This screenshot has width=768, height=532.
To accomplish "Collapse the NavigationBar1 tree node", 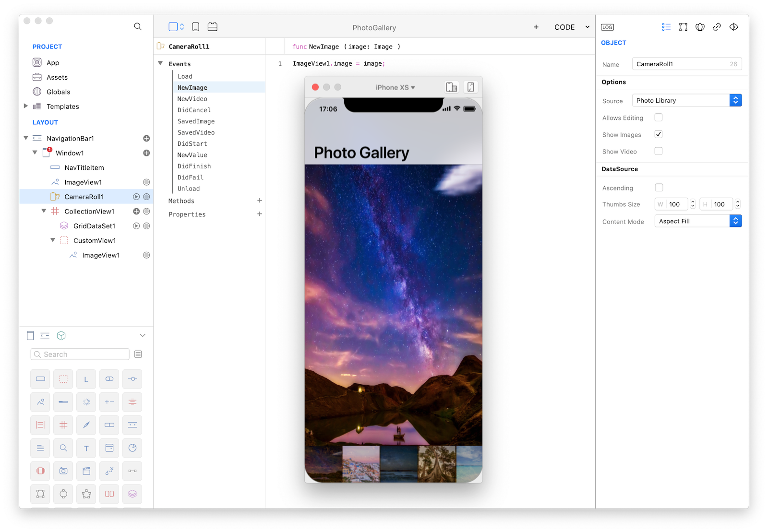I will coord(26,138).
